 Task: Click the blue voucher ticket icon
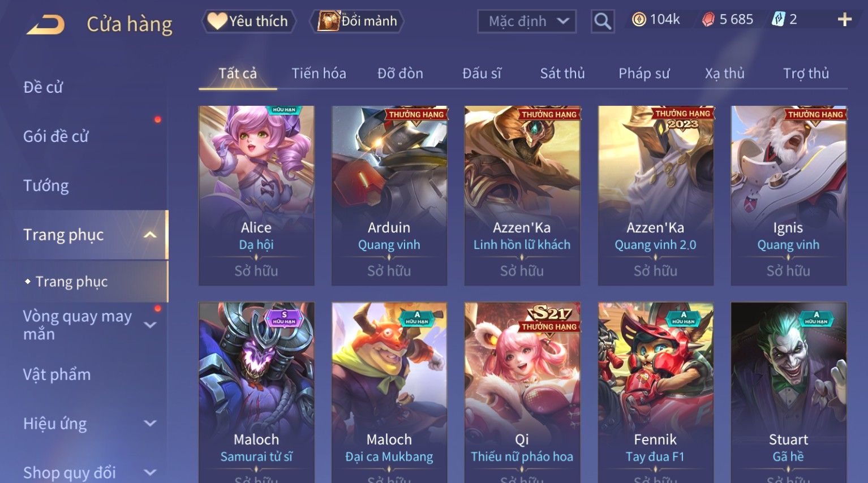coord(779,20)
